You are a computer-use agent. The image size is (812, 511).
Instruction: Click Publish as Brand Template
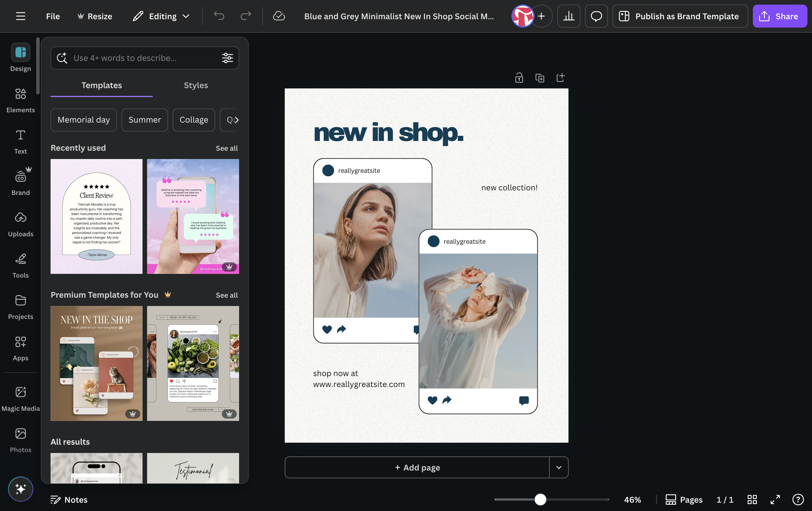click(x=680, y=16)
